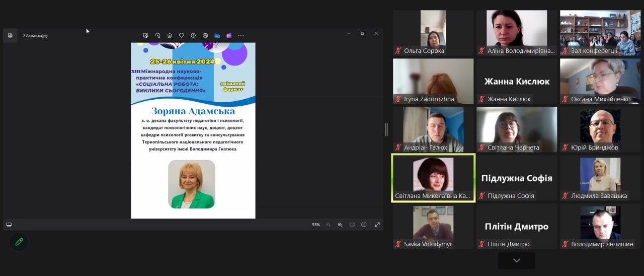644x276 pixels.
Task: Zoom in using the magnifier plus icon
Action: click(340, 225)
